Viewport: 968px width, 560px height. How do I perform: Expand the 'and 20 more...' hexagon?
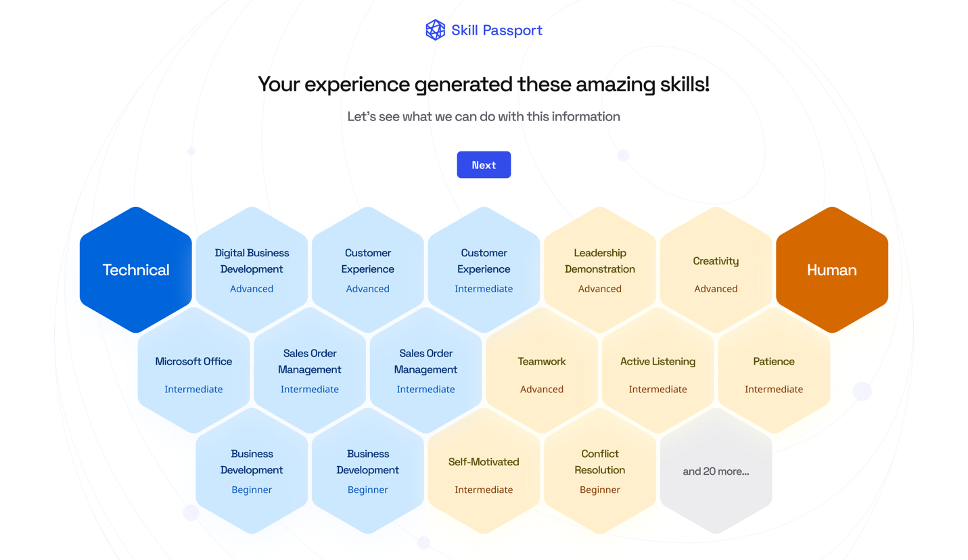click(716, 471)
